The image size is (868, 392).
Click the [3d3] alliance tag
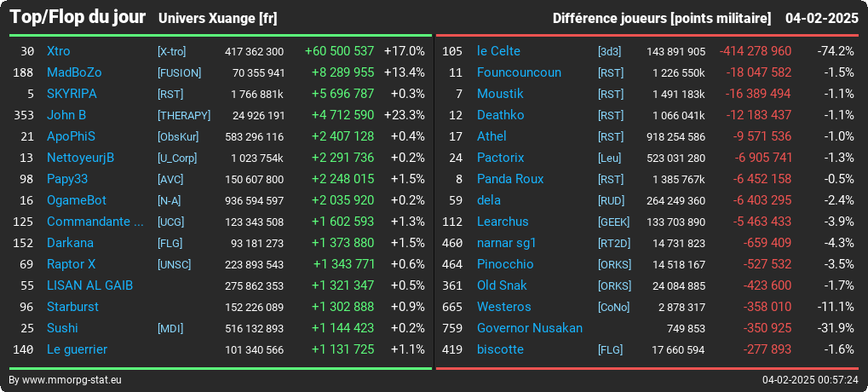tap(610, 51)
